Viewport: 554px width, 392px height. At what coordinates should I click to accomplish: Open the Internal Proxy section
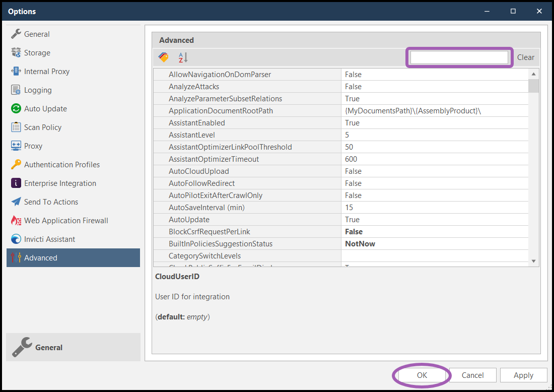(x=14, y=71)
